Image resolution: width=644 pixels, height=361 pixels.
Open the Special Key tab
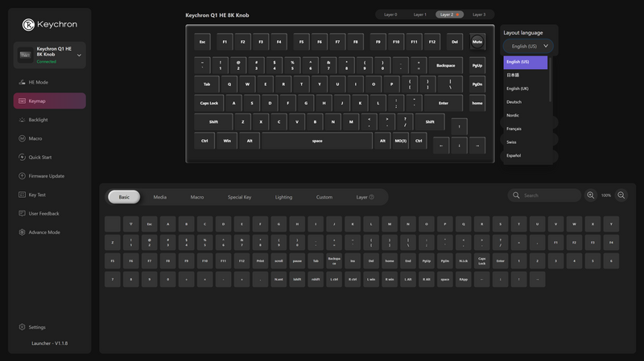click(x=239, y=197)
